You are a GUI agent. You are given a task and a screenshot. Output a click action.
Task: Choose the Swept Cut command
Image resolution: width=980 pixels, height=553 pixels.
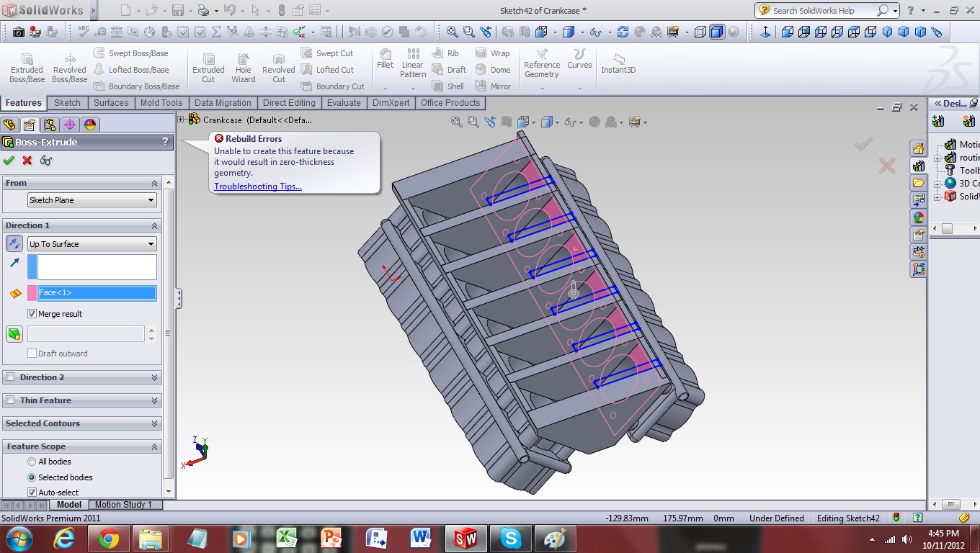[327, 53]
